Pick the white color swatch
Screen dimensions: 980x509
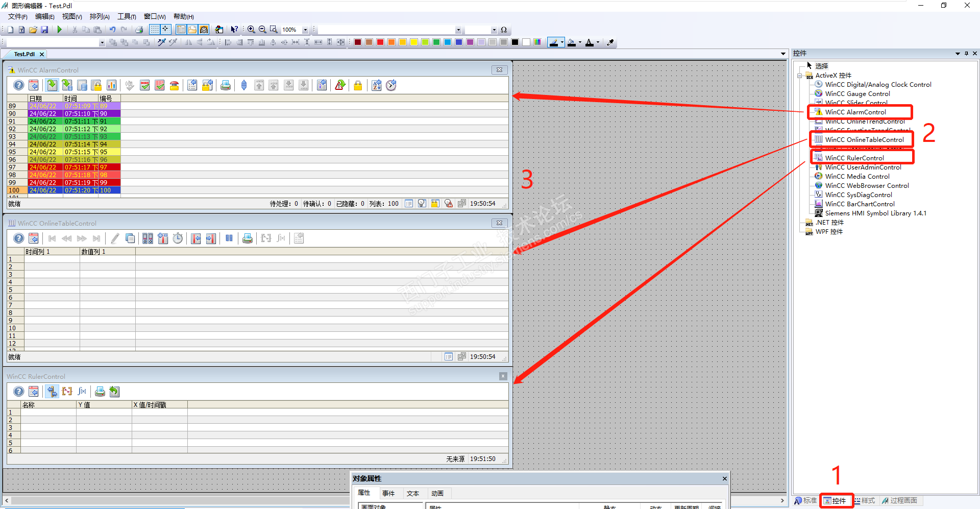[x=526, y=42]
